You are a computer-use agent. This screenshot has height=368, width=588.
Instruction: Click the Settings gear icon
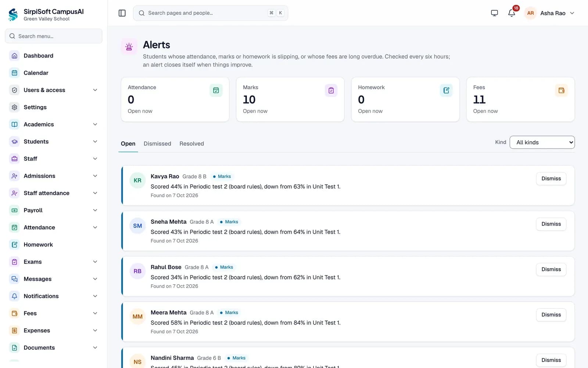coord(14,107)
